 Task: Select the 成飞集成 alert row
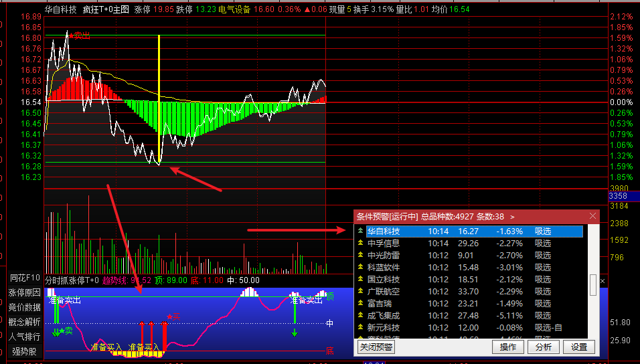474,315
